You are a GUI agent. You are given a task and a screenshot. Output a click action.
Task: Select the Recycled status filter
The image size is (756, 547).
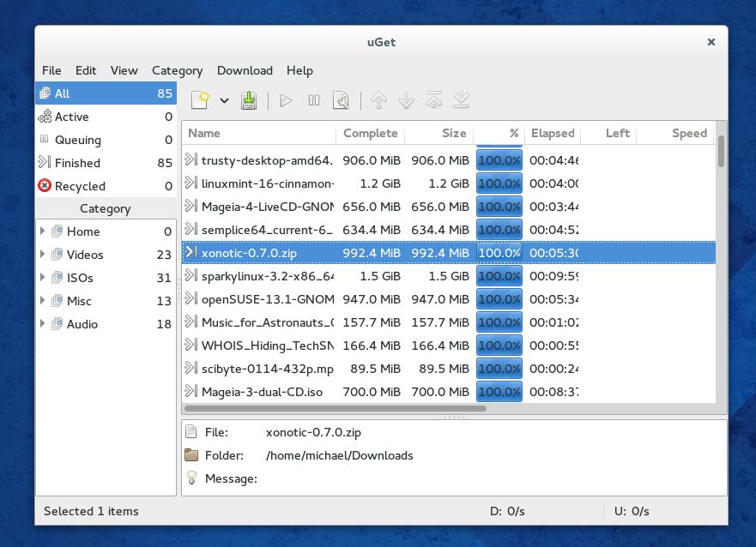click(80, 186)
